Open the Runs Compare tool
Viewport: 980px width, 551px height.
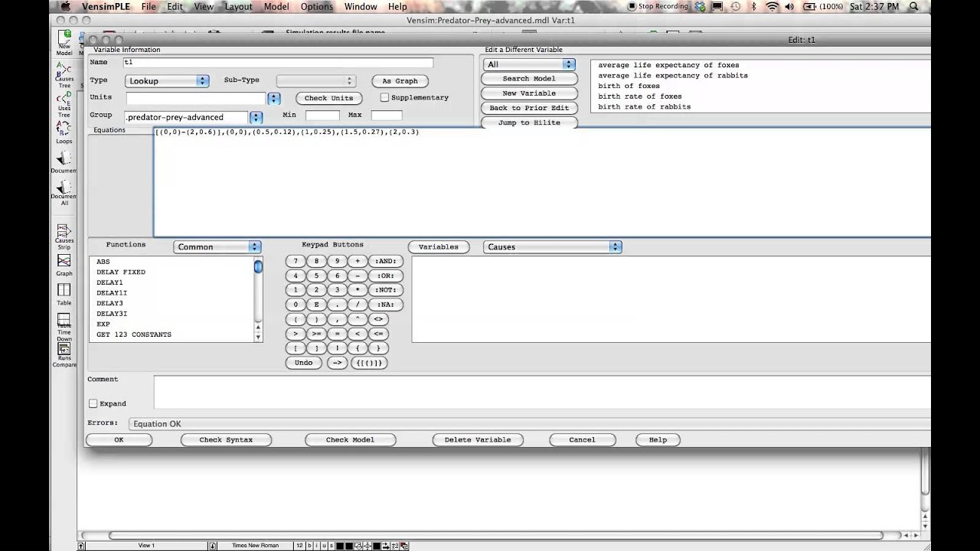[x=64, y=355]
